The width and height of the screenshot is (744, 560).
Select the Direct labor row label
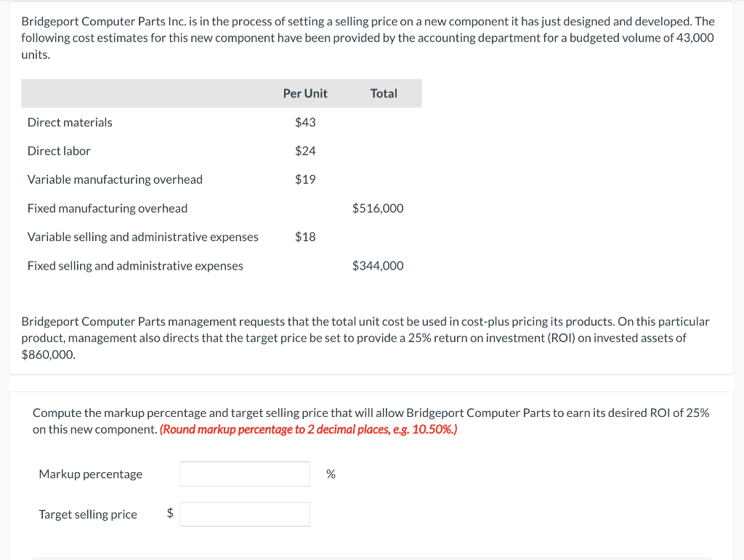[x=59, y=151]
